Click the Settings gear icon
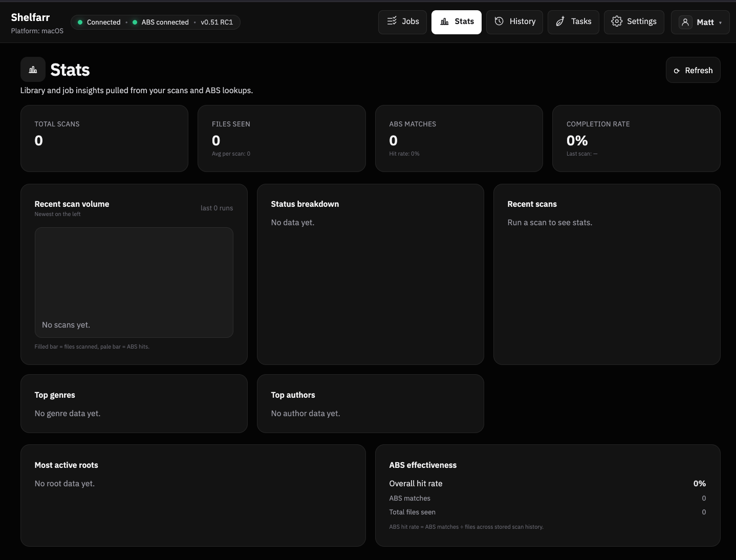This screenshot has width=736, height=560. (616, 21)
